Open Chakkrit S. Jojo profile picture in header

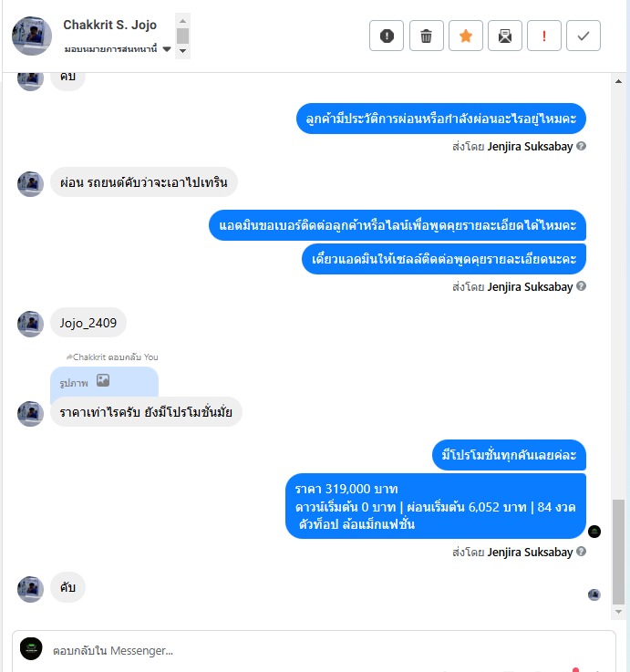(32, 36)
